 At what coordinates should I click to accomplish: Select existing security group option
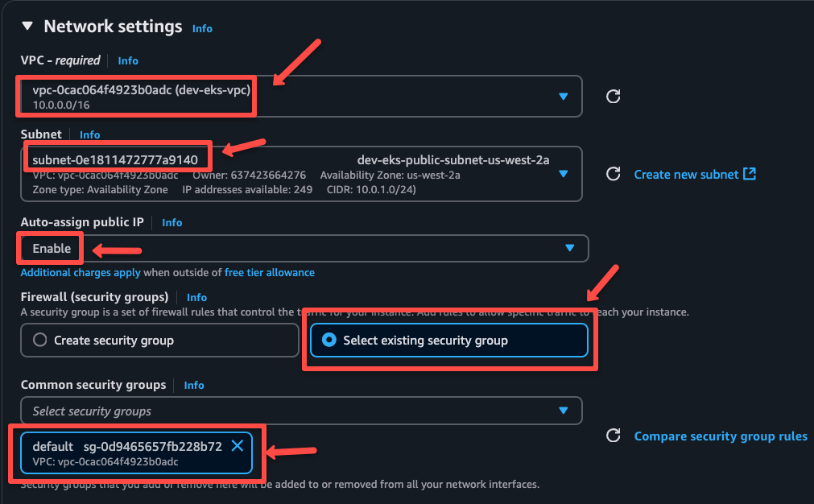pyautogui.click(x=328, y=340)
